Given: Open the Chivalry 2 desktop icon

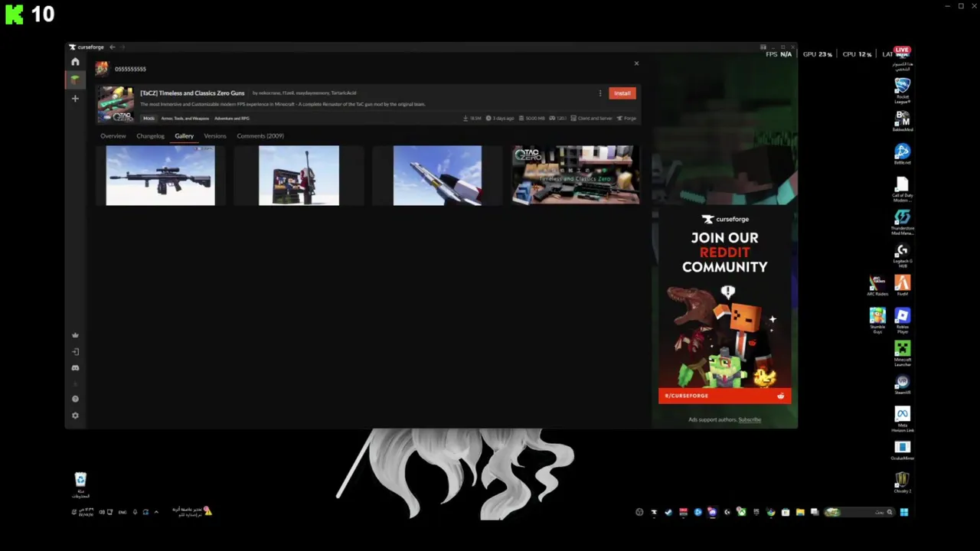Looking at the screenshot, I should tap(903, 483).
